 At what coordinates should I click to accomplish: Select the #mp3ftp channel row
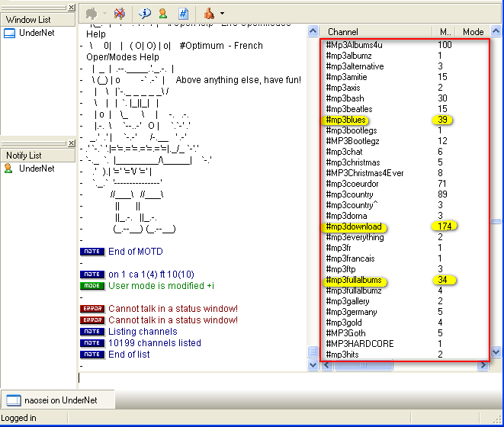tap(405, 269)
